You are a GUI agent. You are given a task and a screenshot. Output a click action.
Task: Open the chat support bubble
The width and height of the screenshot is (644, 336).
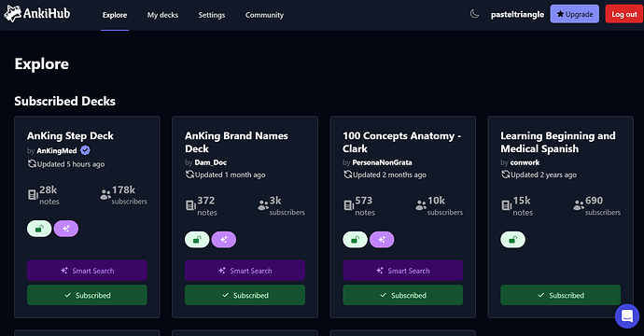[627, 315]
